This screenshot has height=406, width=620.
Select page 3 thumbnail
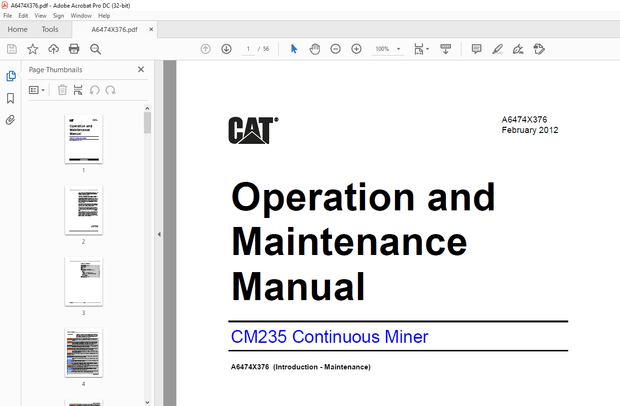point(83,281)
